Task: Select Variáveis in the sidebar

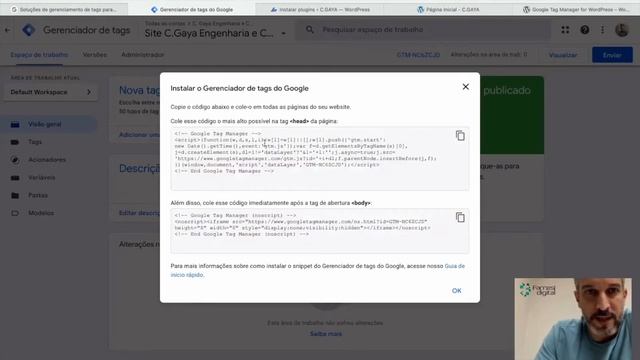Action: tap(42, 178)
